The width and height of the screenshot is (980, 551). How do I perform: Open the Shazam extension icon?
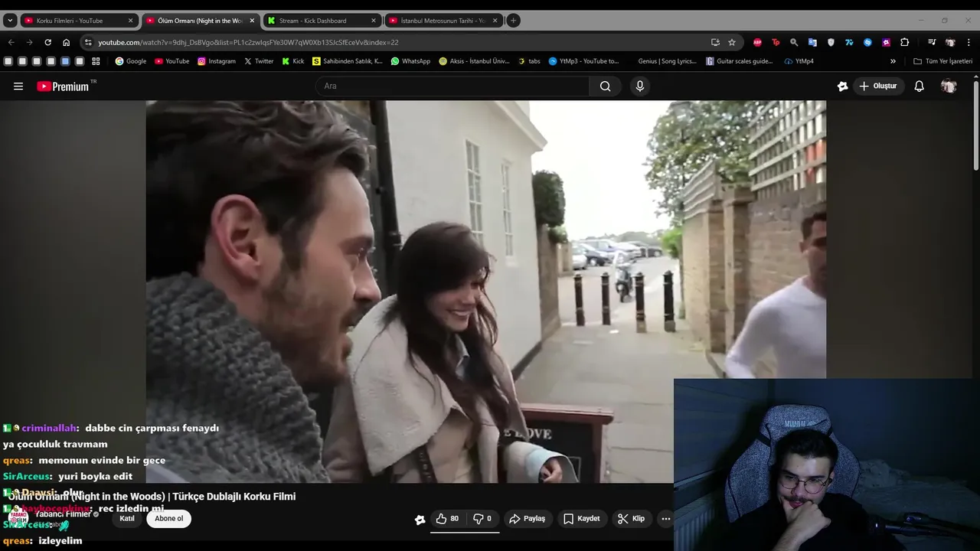(867, 42)
